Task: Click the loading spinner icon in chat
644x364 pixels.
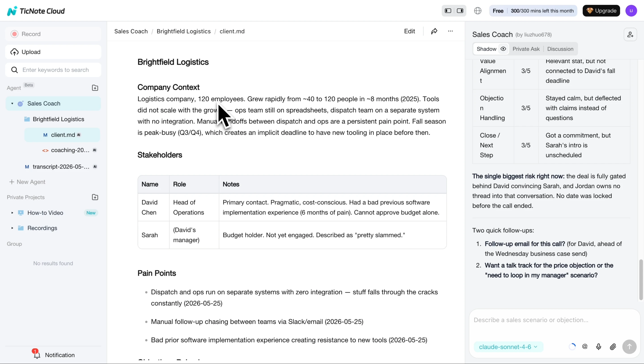Action: coord(572,347)
